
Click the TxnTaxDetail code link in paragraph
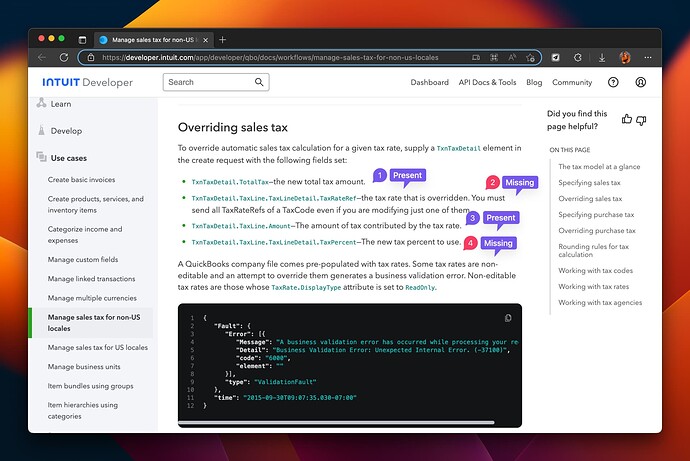point(459,149)
